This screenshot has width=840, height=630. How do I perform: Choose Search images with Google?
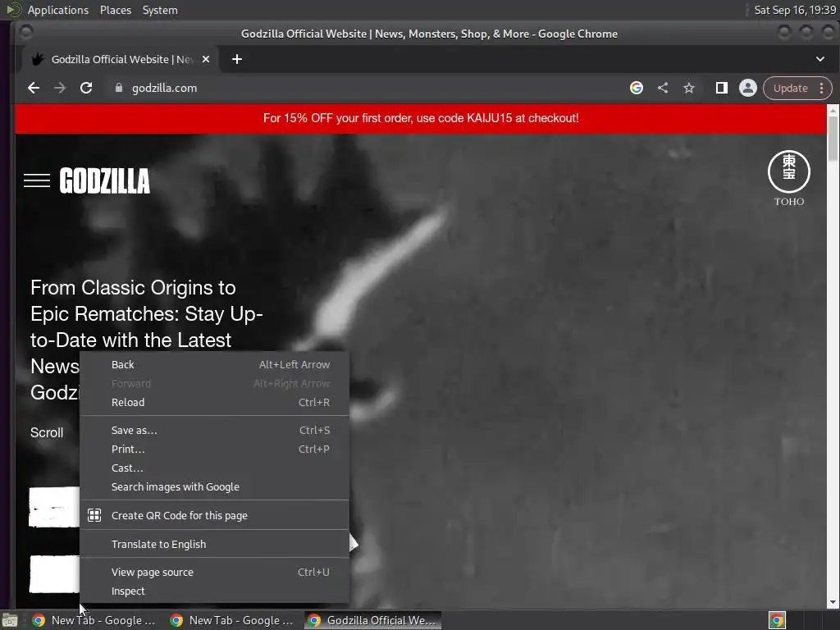click(x=214, y=487)
